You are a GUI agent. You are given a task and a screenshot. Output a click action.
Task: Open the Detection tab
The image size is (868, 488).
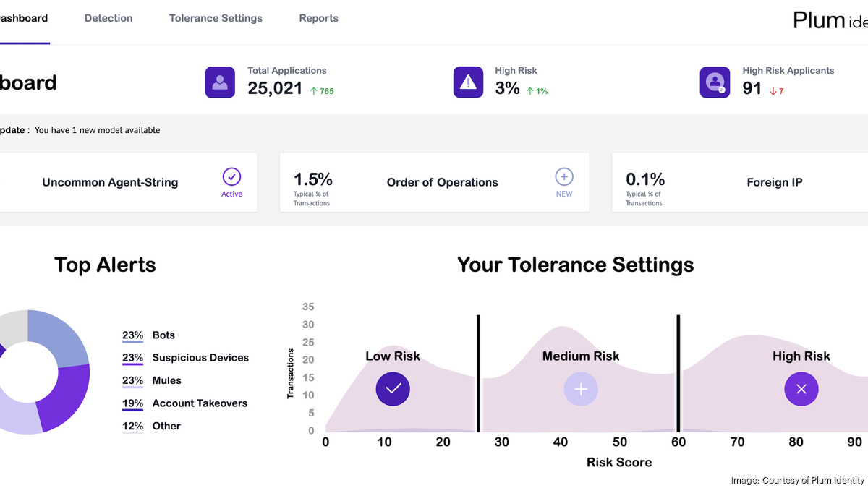(109, 18)
